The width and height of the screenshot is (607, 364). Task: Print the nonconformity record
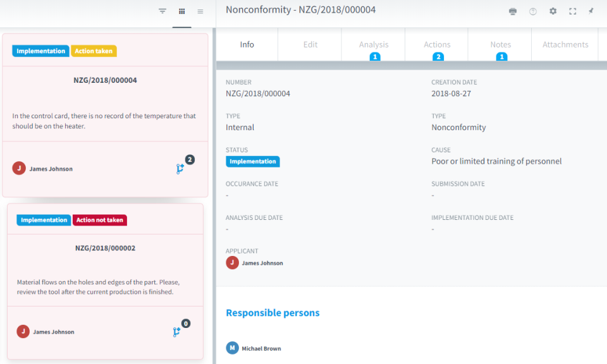click(x=513, y=11)
